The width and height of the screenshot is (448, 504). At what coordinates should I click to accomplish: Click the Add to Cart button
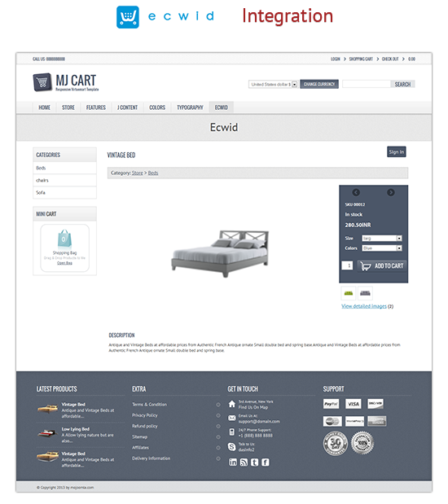click(x=382, y=265)
